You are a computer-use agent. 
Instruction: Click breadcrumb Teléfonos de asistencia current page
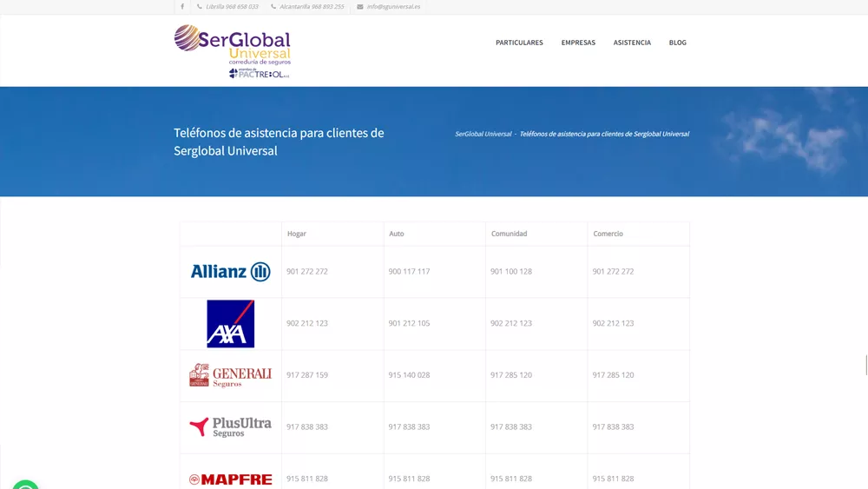[x=604, y=134]
